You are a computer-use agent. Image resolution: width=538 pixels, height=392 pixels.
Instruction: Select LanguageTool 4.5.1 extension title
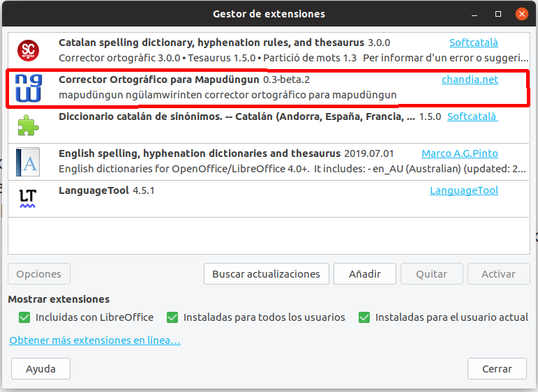point(106,190)
